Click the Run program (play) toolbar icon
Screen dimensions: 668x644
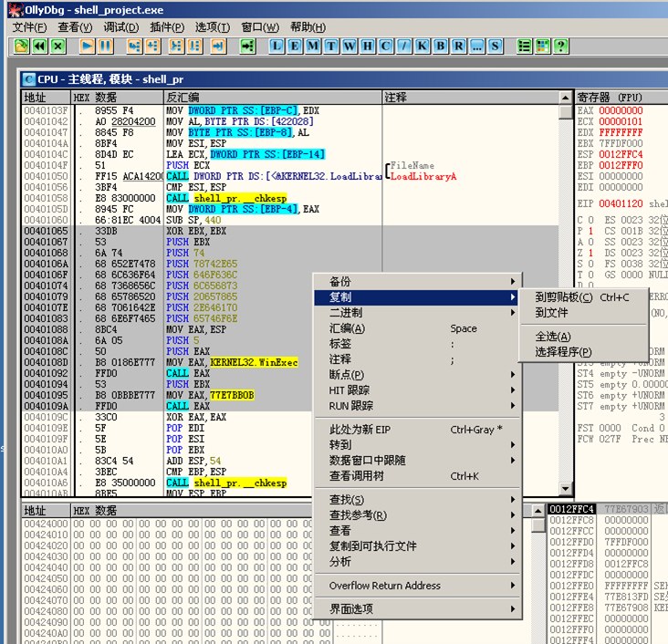point(87,46)
